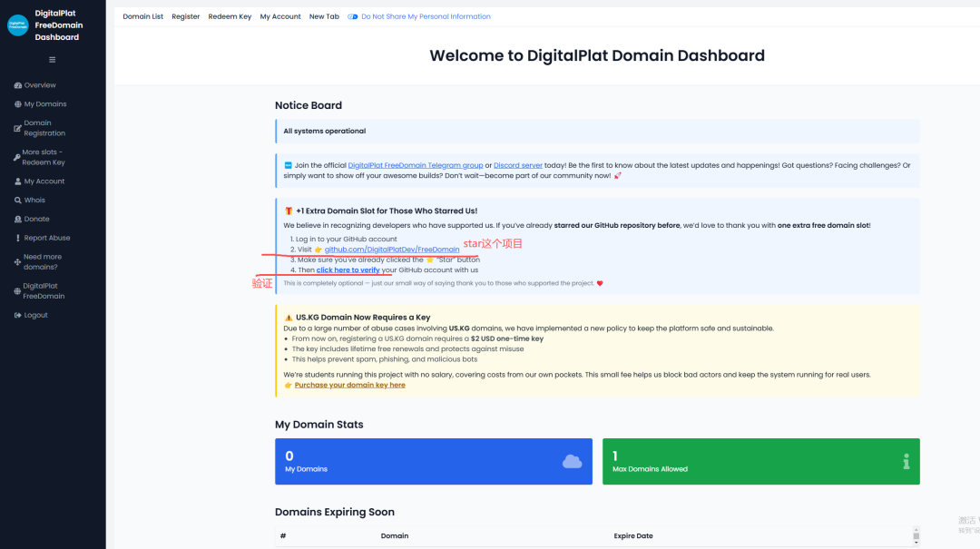
Task: Open Redeem Key in top navigation
Action: (x=230, y=16)
